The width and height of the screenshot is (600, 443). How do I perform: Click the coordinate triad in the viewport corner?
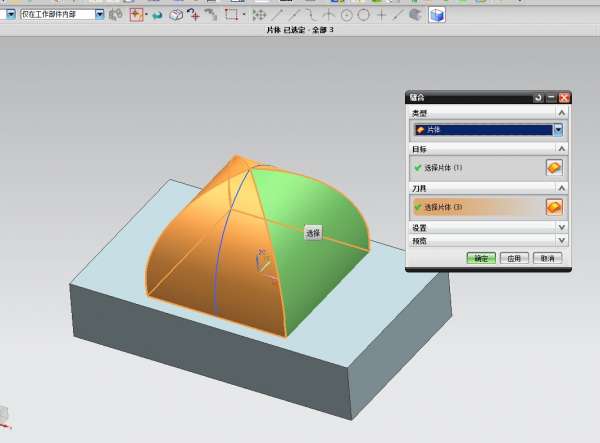[5, 417]
